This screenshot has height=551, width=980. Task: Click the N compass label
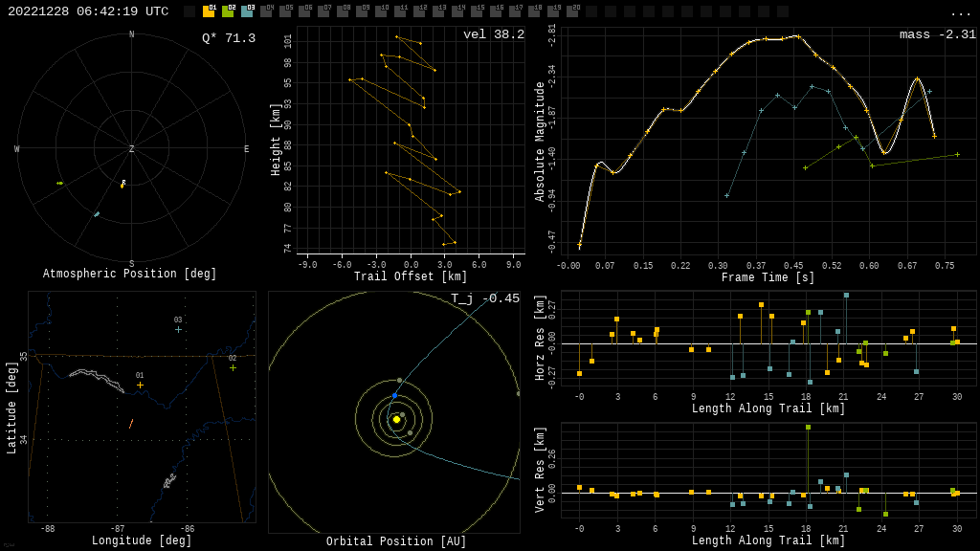(x=131, y=34)
